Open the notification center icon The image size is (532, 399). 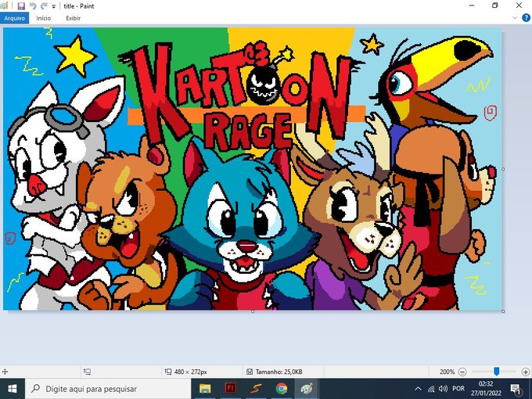[516, 389]
